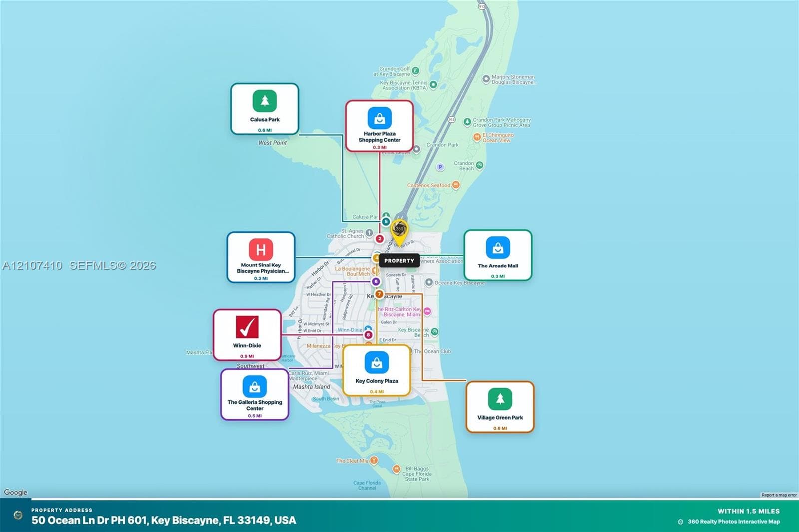
Task: Click the logo beside Property Address
Action: tap(18, 515)
